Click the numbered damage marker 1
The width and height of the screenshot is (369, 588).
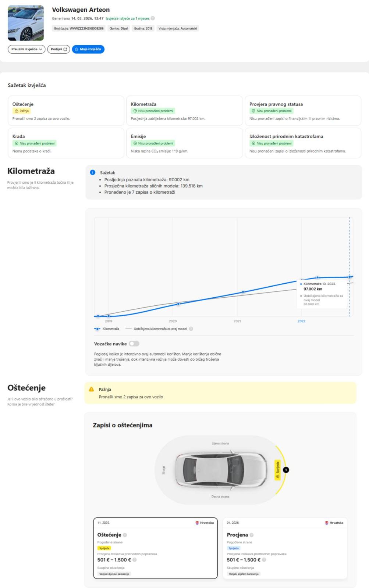pyautogui.click(x=286, y=470)
